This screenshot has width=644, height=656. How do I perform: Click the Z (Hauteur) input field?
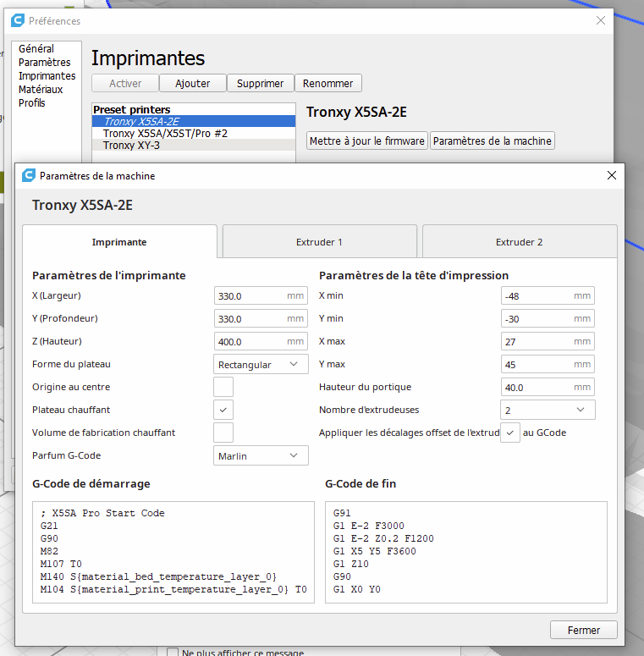(x=261, y=341)
